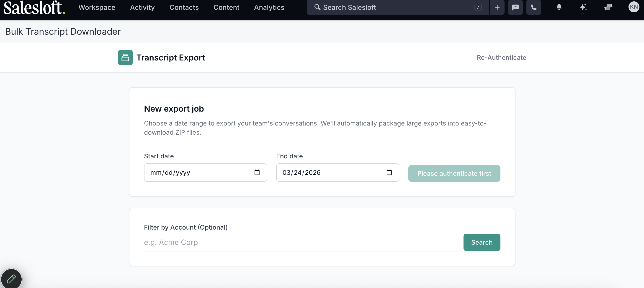The image size is (644, 288).
Task: Open the Content menu
Action: (x=226, y=7)
